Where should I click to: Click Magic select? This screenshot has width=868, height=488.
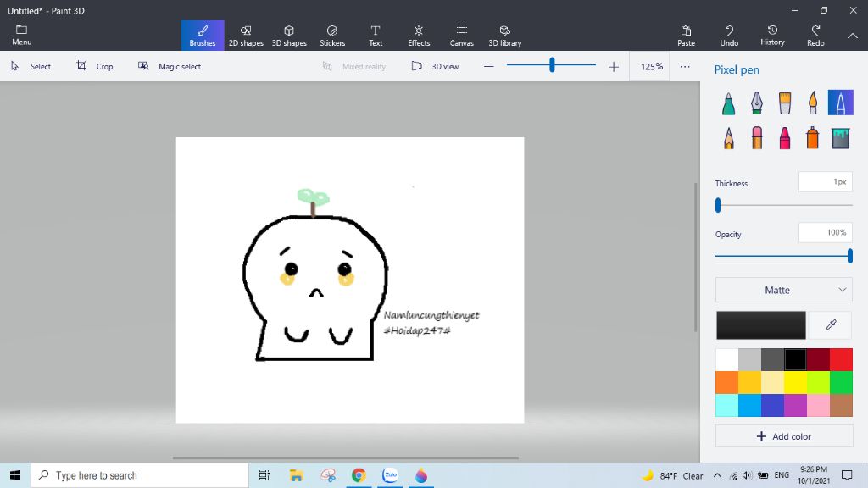[170, 66]
